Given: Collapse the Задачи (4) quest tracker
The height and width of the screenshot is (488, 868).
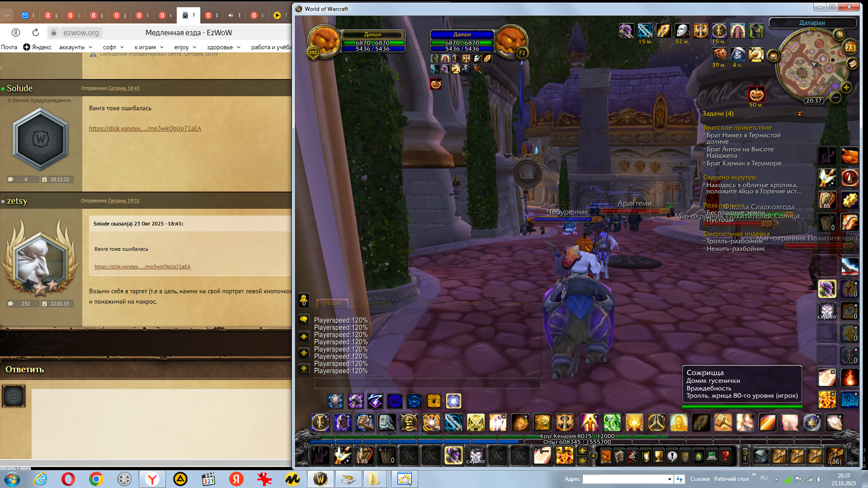Looking at the screenshot, I should pyautogui.click(x=799, y=114).
